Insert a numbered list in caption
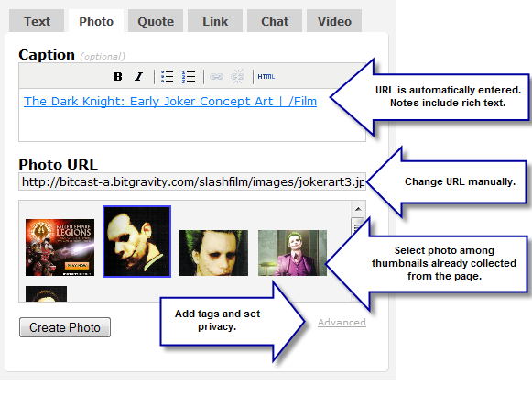Viewport: 532px width, 396px height. click(x=189, y=77)
